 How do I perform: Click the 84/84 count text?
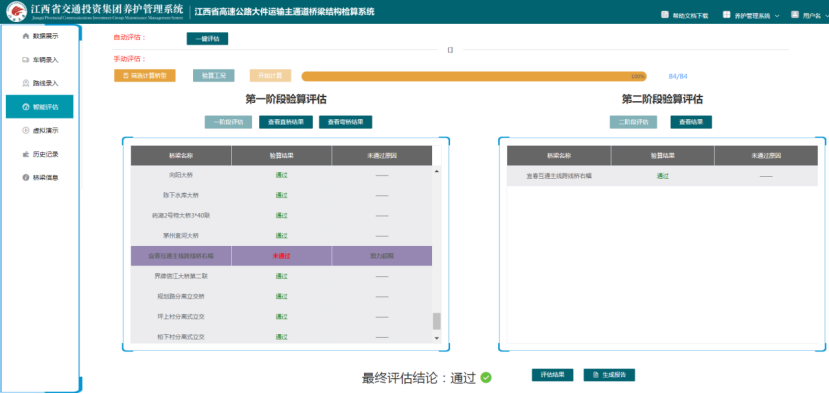click(678, 76)
